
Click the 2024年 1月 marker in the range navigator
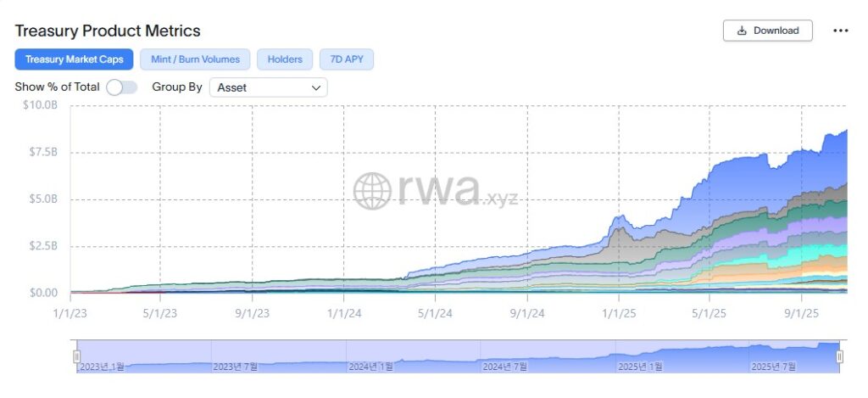point(370,367)
